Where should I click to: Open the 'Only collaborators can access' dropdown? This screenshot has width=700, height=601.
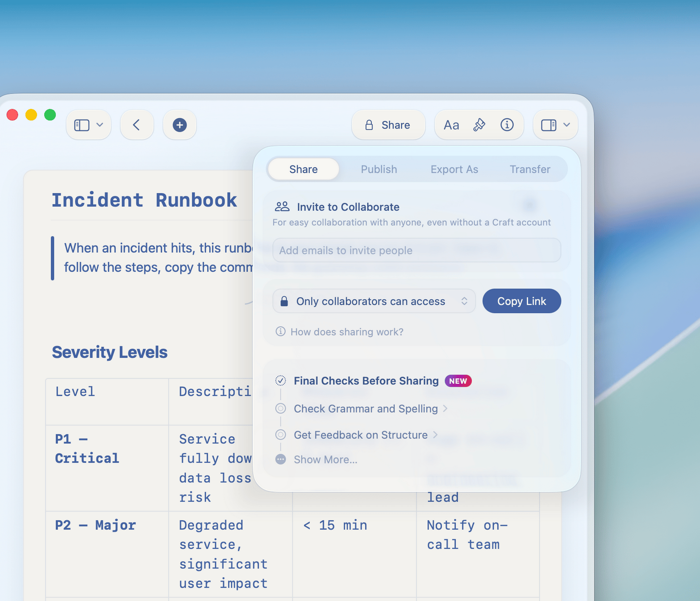pos(374,301)
